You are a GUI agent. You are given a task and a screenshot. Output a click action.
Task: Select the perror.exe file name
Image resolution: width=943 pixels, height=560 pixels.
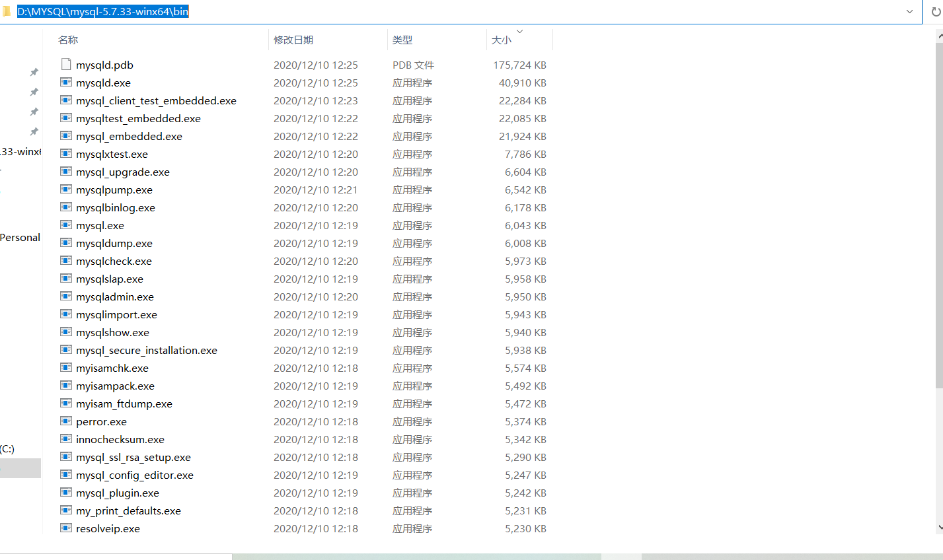click(101, 421)
